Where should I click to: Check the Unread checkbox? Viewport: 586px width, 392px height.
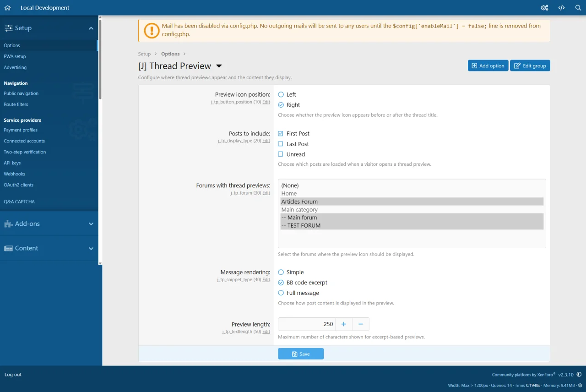point(281,154)
